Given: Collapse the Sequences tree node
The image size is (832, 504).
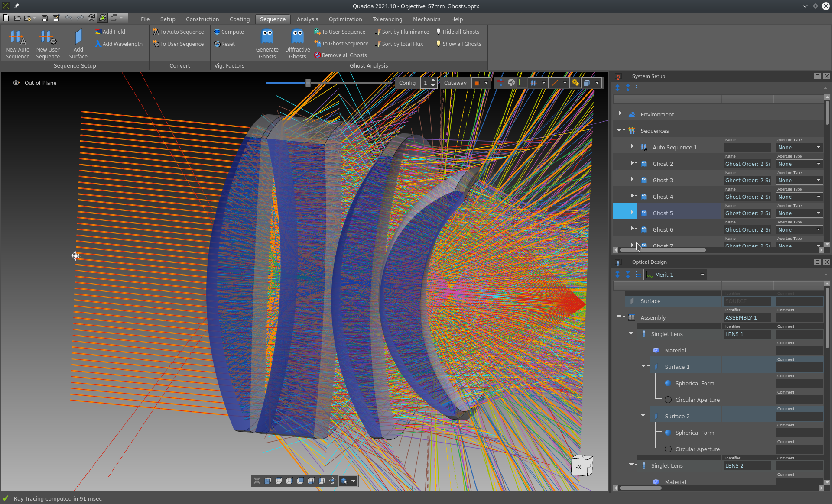Looking at the screenshot, I should click(x=619, y=130).
